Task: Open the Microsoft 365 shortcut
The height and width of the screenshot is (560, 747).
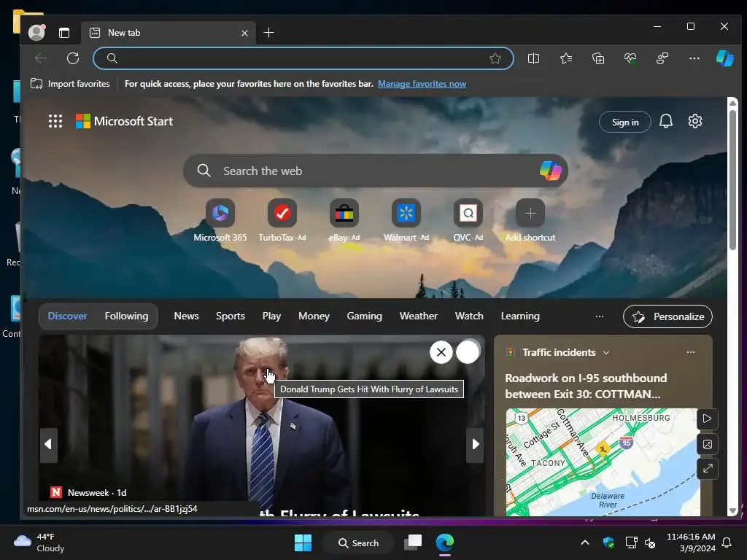Action: coord(220,220)
